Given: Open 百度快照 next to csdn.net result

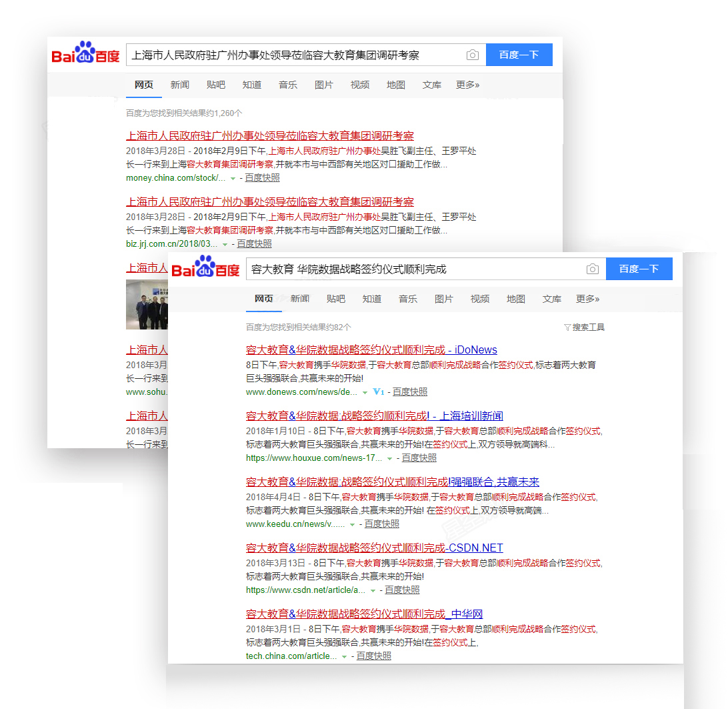Looking at the screenshot, I should click(x=402, y=590).
